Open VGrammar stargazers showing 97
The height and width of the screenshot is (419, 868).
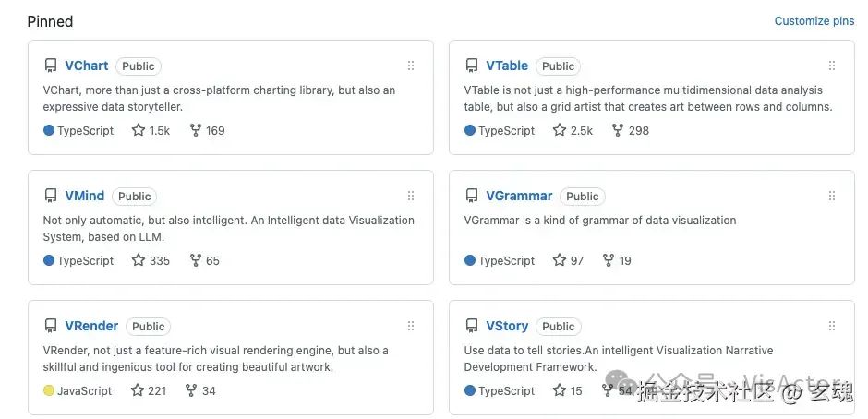[x=569, y=260]
